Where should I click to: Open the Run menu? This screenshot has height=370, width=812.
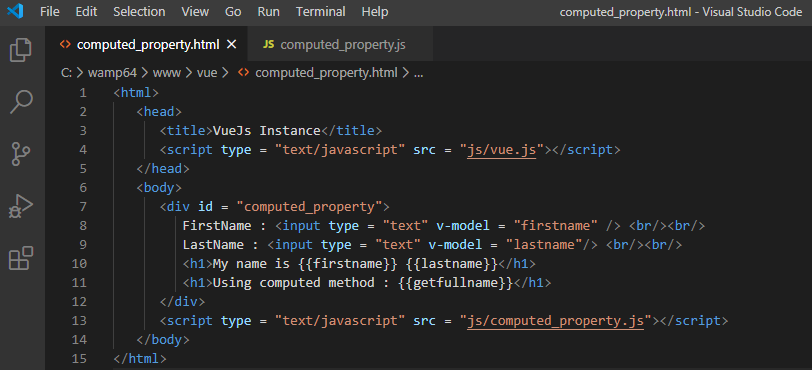(x=269, y=12)
